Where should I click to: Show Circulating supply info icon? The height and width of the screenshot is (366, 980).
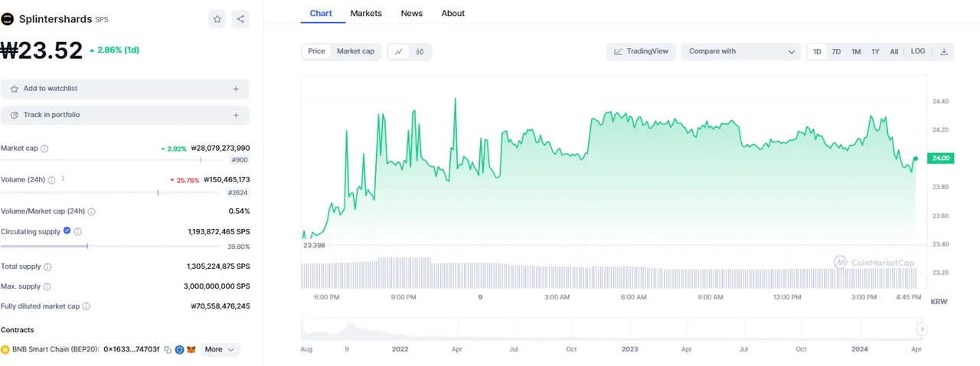[78, 231]
